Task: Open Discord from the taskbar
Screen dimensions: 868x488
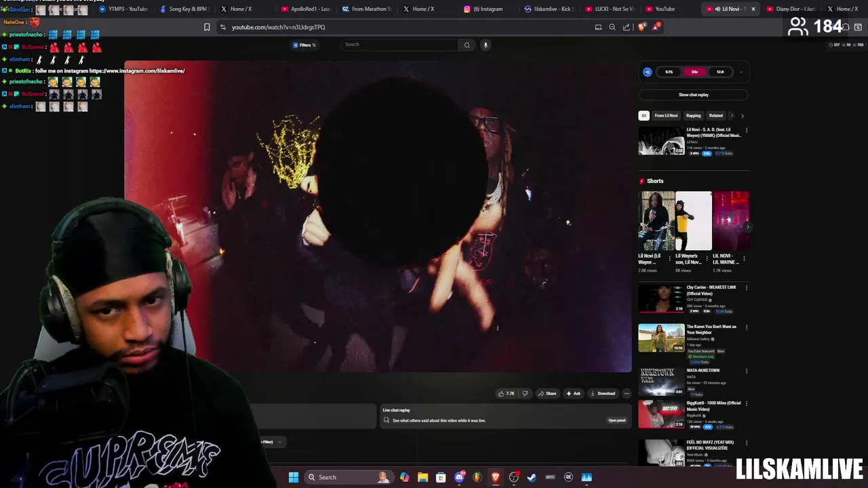Action: point(459,477)
